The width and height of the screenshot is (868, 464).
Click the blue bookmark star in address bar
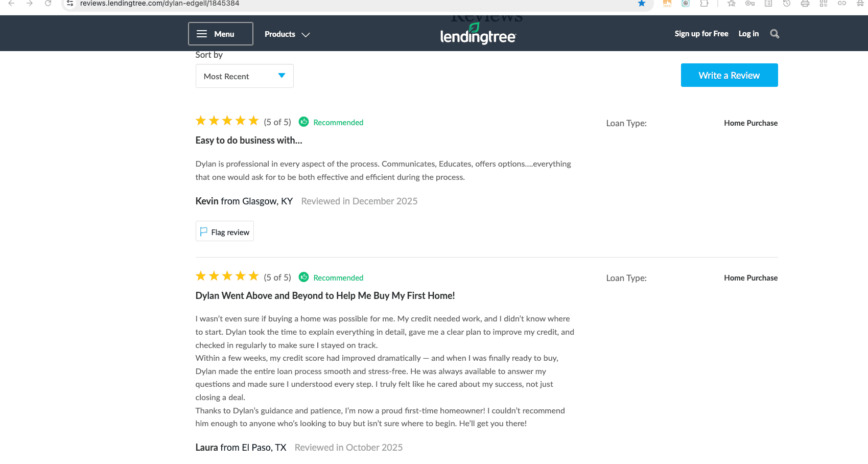coord(642,4)
